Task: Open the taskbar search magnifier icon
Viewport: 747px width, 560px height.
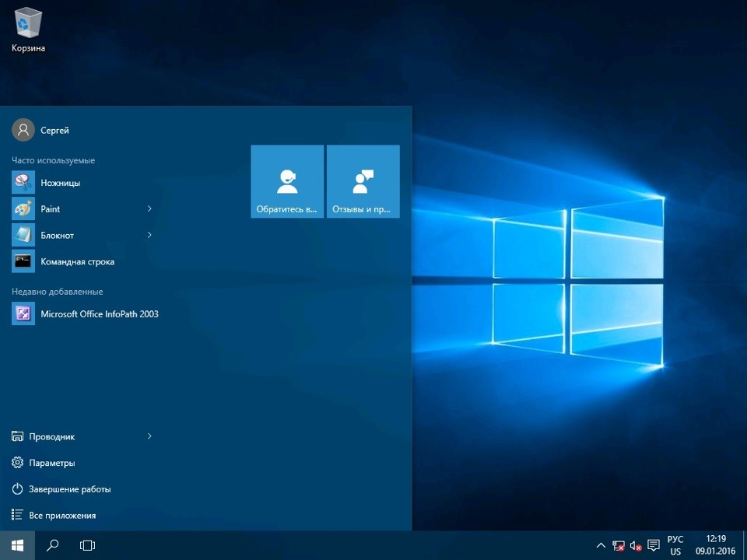Action: (x=53, y=545)
